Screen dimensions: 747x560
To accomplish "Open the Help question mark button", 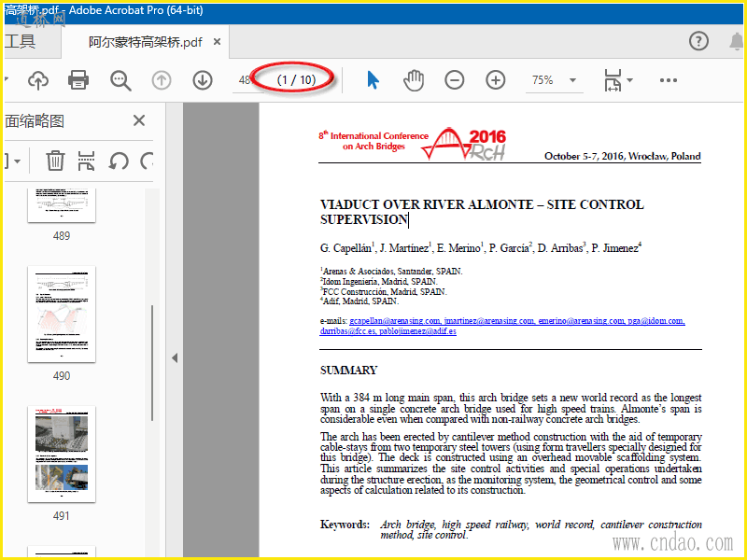I will [x=698, y=41].
